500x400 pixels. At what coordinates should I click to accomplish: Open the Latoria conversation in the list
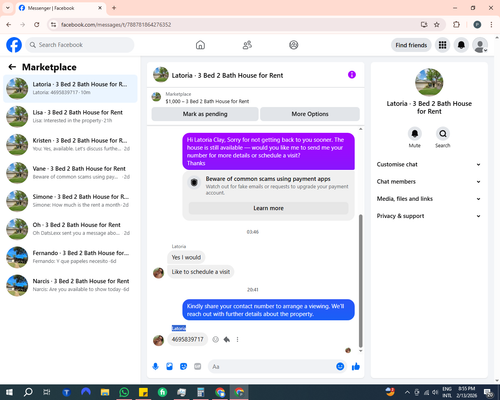click(x=70, y=88)
